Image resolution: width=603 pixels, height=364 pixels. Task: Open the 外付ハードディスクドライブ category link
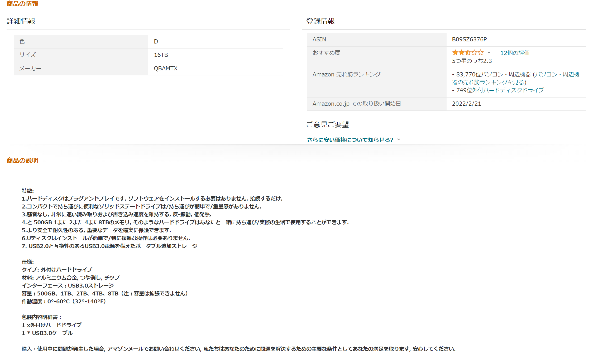(508, 90)
